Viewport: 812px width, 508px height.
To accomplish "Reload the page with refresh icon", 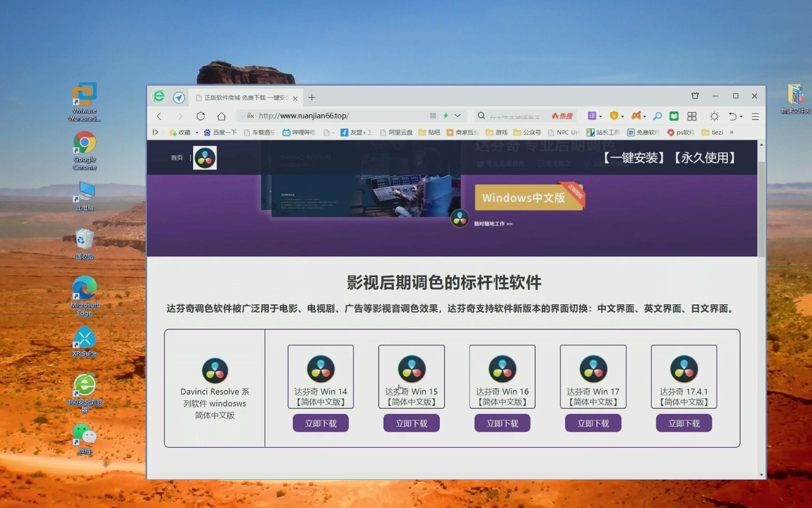I will pyautogui.click(x=201, y=116).
